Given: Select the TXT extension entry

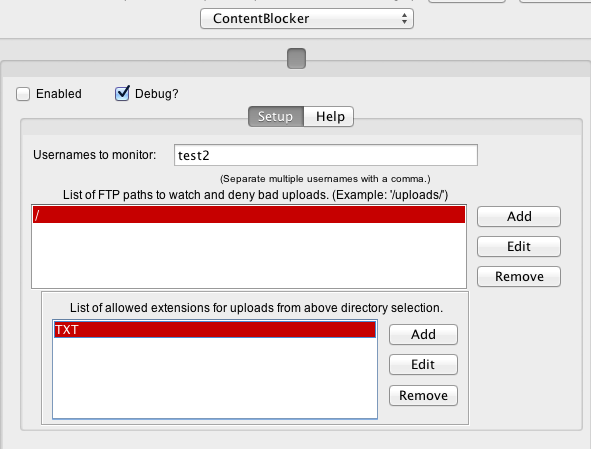Looking at the screenshot, I should 215,329.
